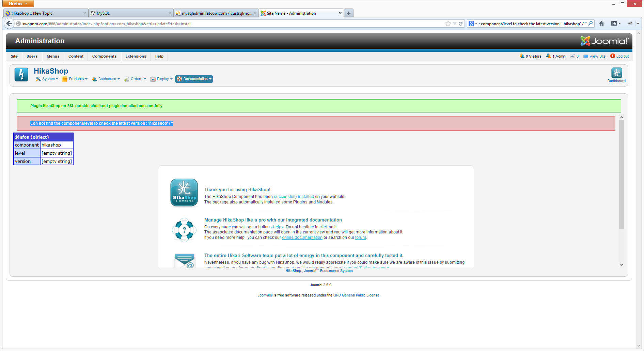The height and width of the screenshot is (351, 644).
Task: Click the search magnifier icon in search bar
Action: (x=591, y=24)
